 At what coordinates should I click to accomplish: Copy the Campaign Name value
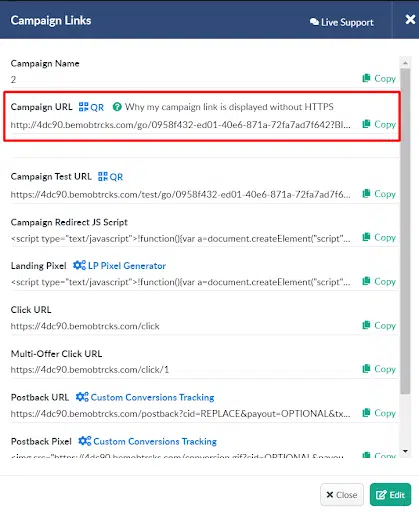click(379, 79)
